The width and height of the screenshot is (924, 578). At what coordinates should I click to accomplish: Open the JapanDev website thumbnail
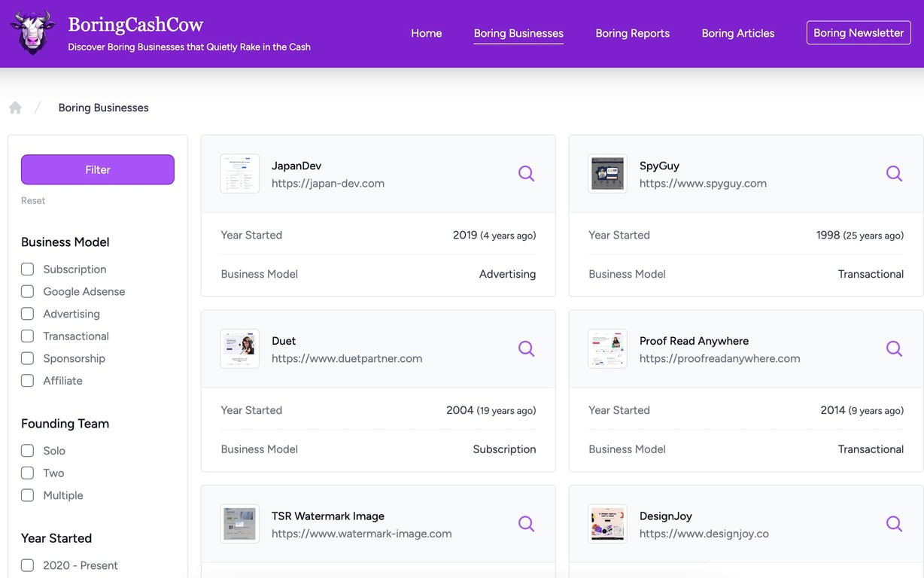[x=240, y=174]
